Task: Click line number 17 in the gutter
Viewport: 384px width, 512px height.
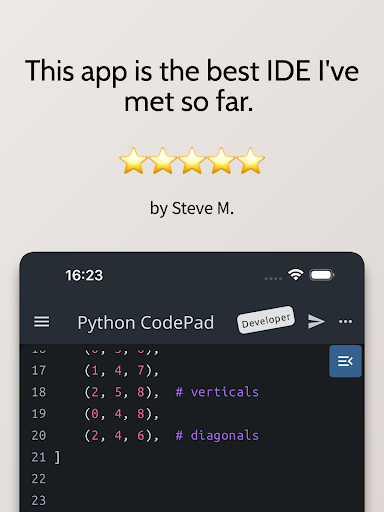Action: [39, 370]
